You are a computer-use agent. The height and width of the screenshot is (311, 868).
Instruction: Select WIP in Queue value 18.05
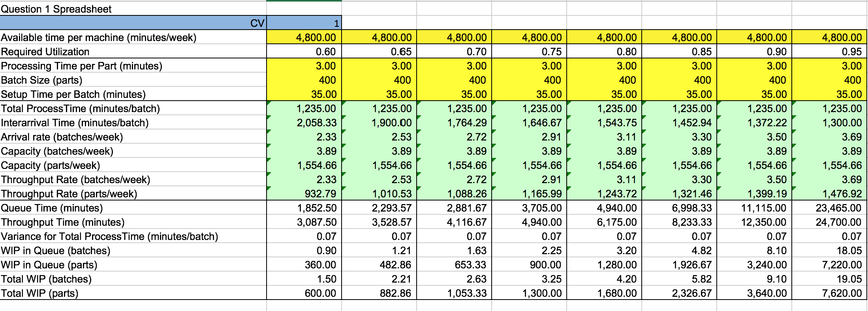849,251
